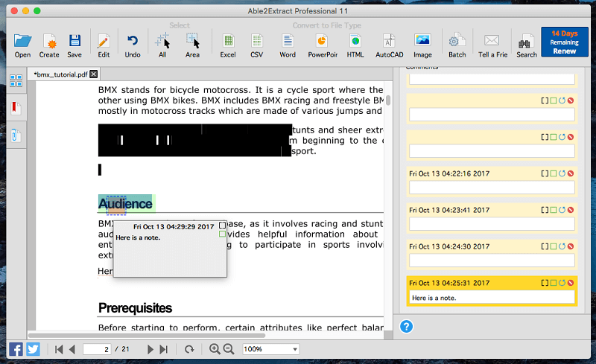Open green color square of 04:24:30 comment

(554, 246)
